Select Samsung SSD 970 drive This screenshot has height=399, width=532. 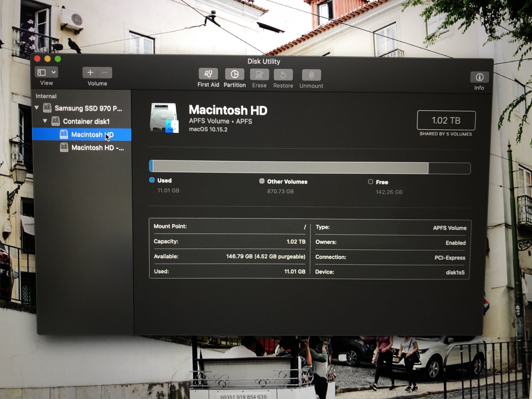tap(88, 108)
